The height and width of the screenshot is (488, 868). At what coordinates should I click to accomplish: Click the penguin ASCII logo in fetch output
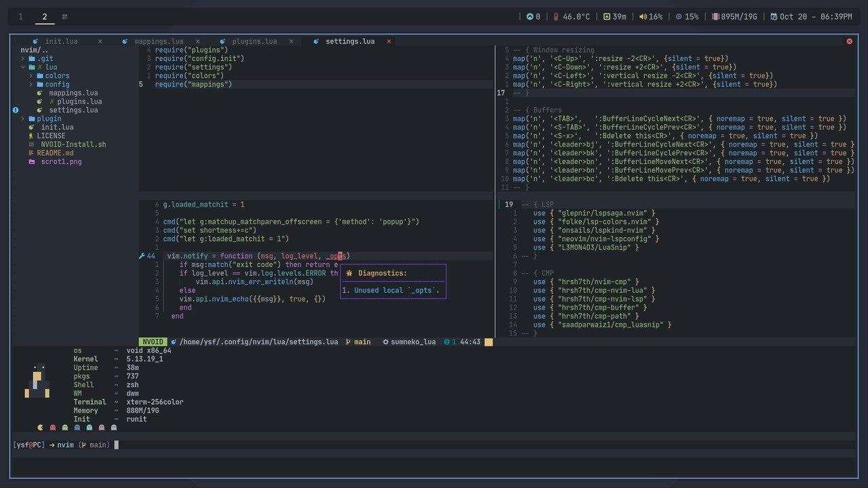pos(38,382)
